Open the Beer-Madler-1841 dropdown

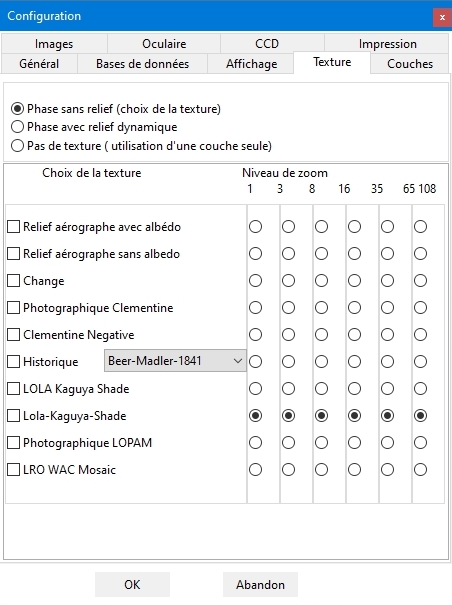point(175,361)
